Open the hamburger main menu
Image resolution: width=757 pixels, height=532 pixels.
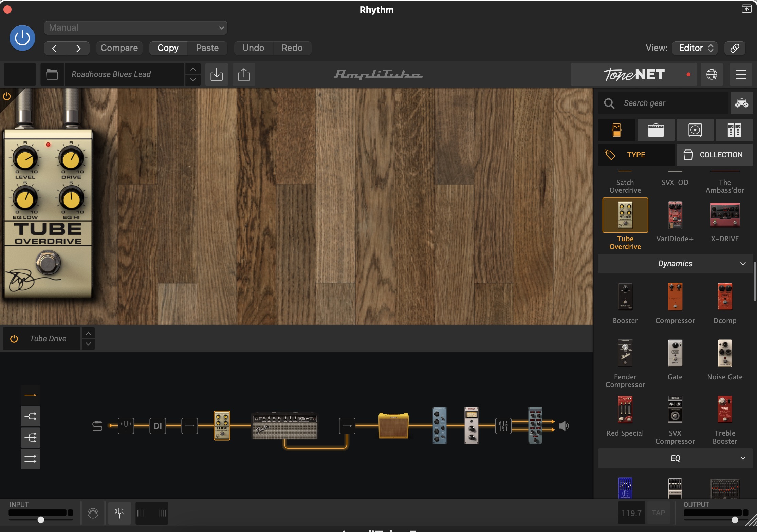pyautogui.click(x=741, y=74)
